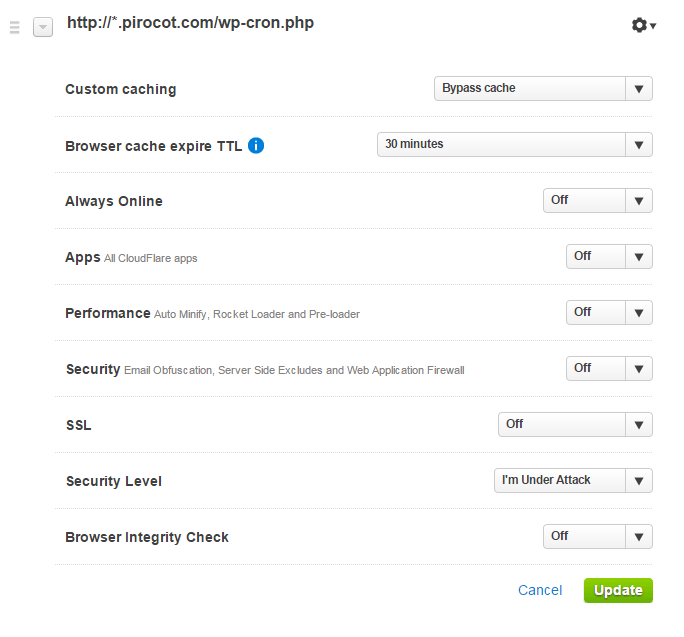Click the pirocot.com/wp-cron.php rule title

pos(190,23)
